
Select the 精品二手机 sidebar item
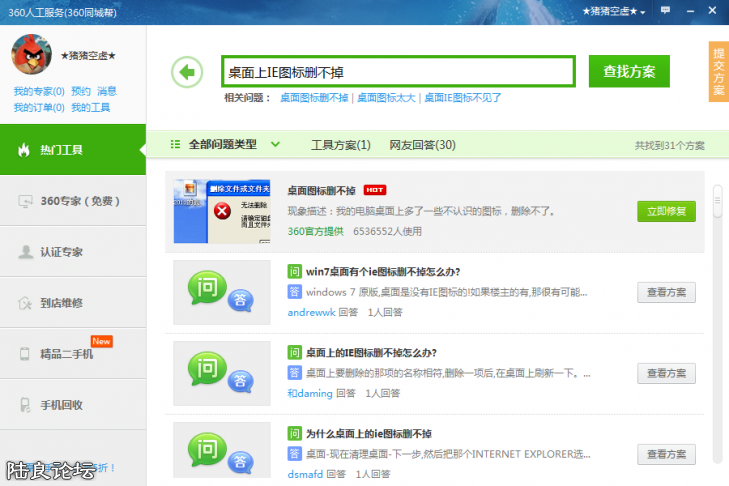click(73, 354)
